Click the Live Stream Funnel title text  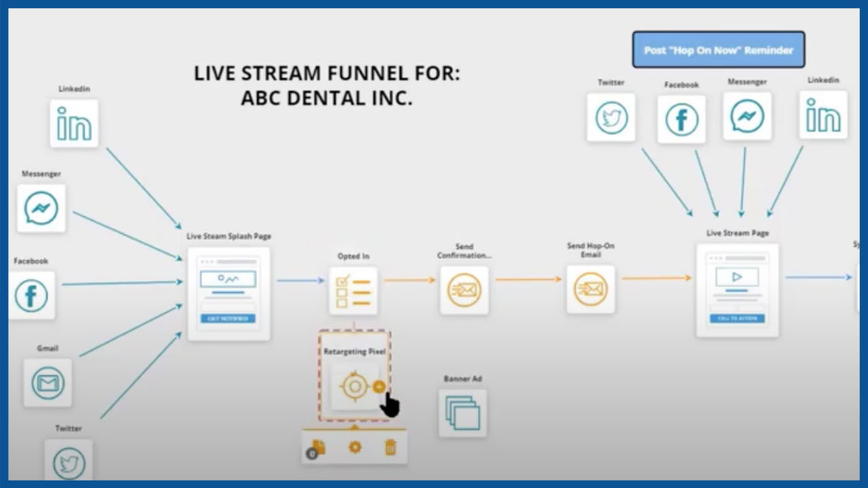(x=326, y=85)
